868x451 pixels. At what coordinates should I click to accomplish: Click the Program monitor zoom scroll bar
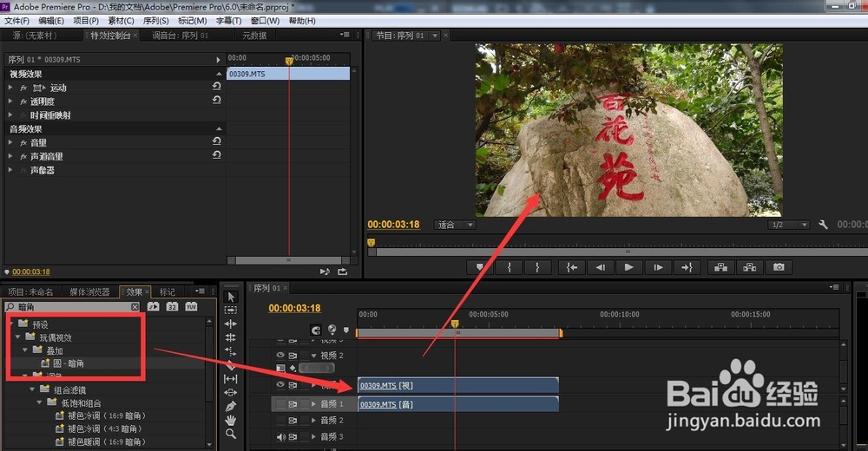coord(621,252)
